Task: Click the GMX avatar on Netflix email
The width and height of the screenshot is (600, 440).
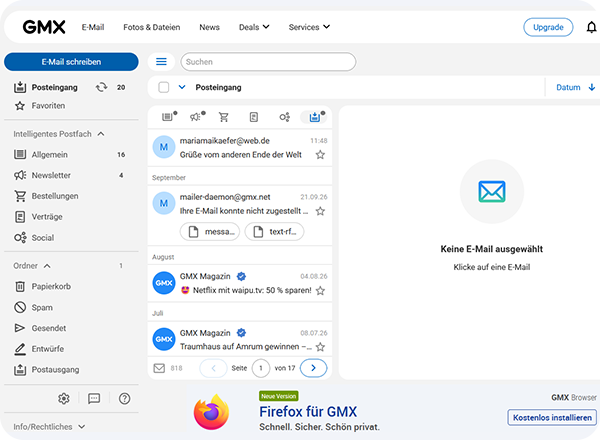Action: tap(164, 283)
